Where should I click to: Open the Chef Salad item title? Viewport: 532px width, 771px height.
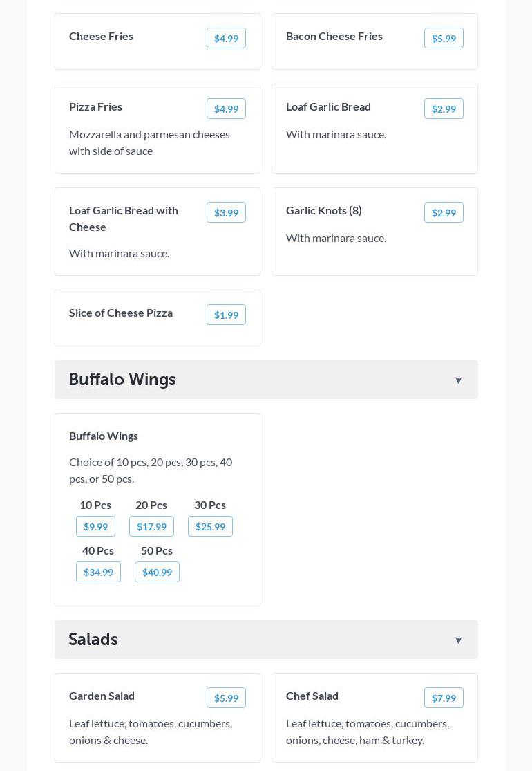pos(312,696)
